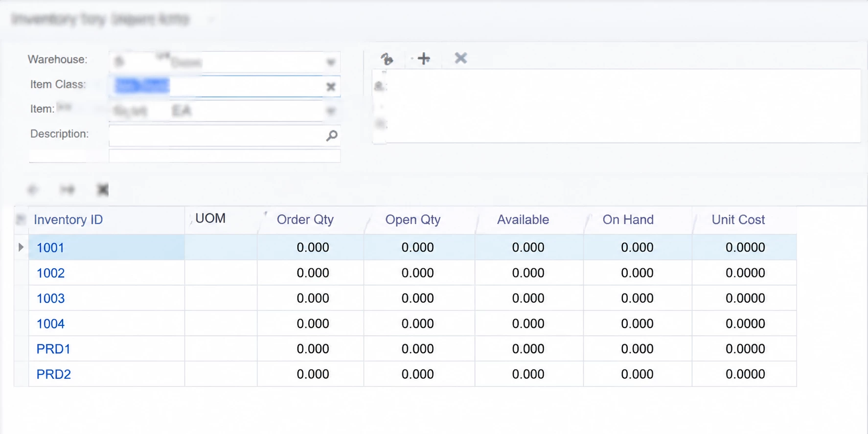868x434 pixels.
Task: Click the export icon above the grid
Action: coord(103,189)
